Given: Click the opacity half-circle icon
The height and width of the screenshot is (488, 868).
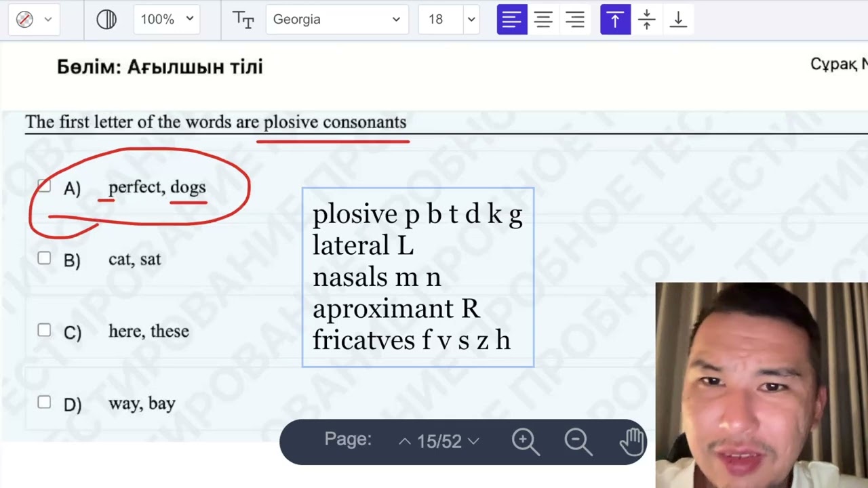Looking at the screenshot, I should (x=106, y=20).
